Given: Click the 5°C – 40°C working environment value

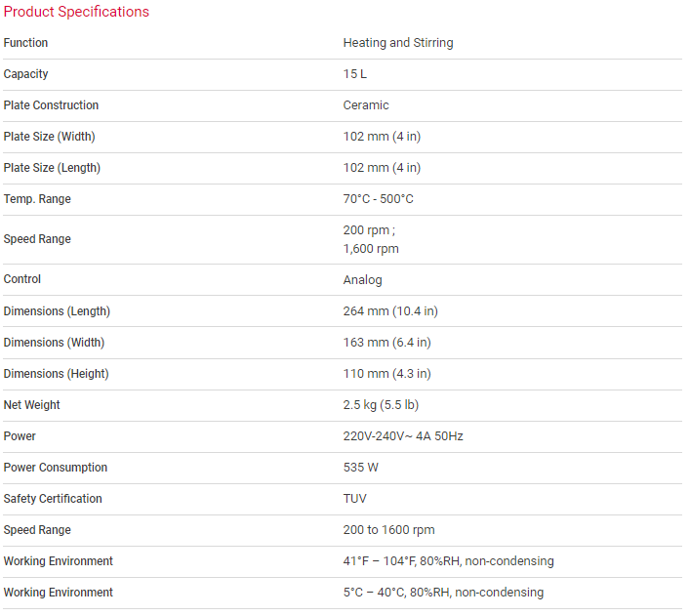Looking at the screenshot, I should (443, 593).
